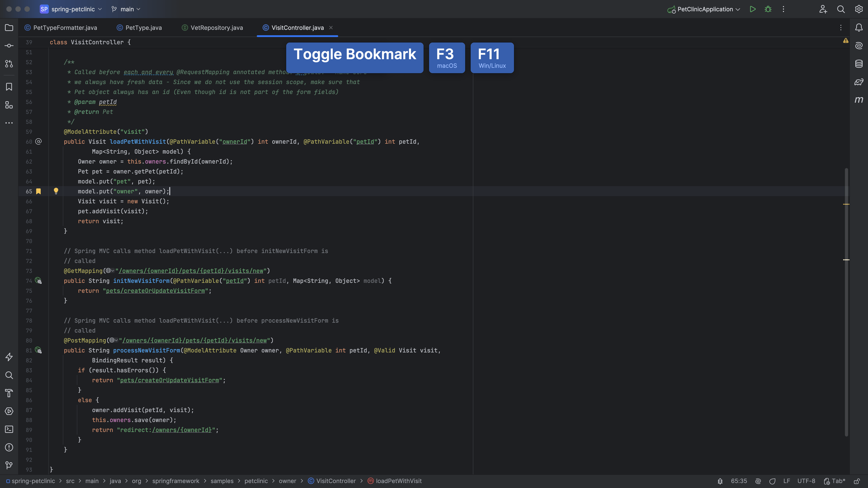This screenshot has width=868, height=488.
Task: Switch to the PetType.java tab
Action: [x=143, y=28]
